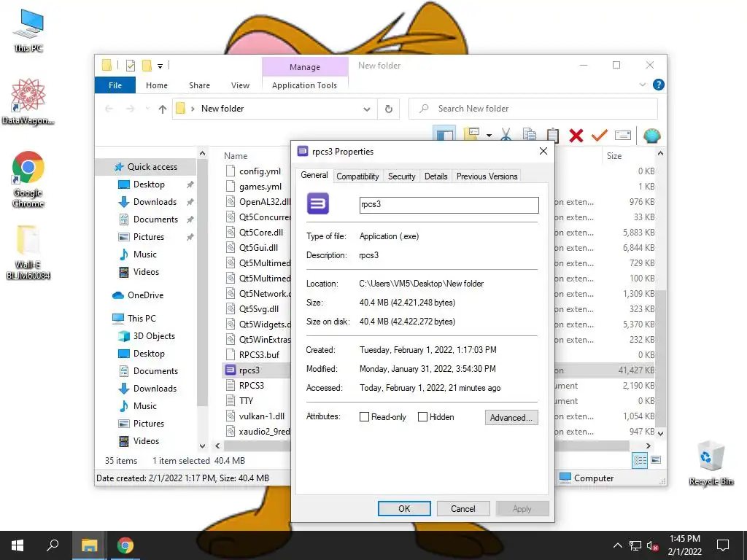
Task: Click the muted speaker tray icon
Action: pos(652,545)
